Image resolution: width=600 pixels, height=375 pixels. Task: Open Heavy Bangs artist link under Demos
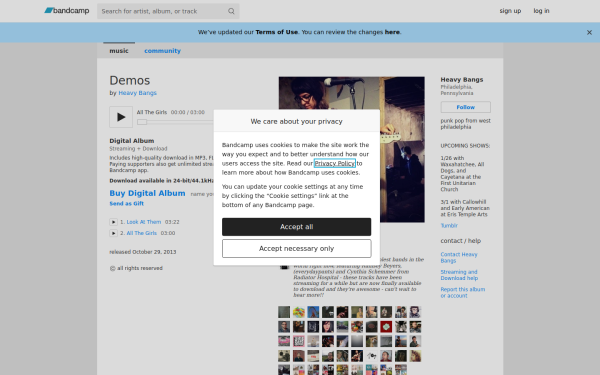point(137,93)
